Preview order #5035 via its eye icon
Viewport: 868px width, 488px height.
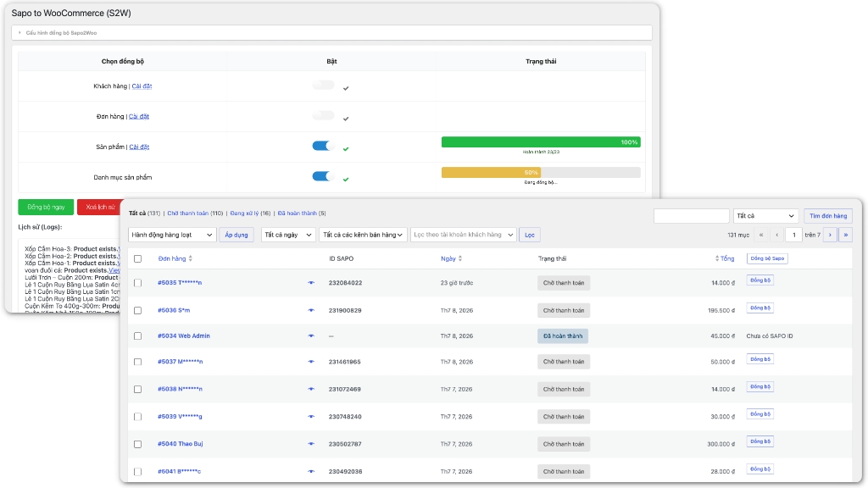tap(311, 283)
